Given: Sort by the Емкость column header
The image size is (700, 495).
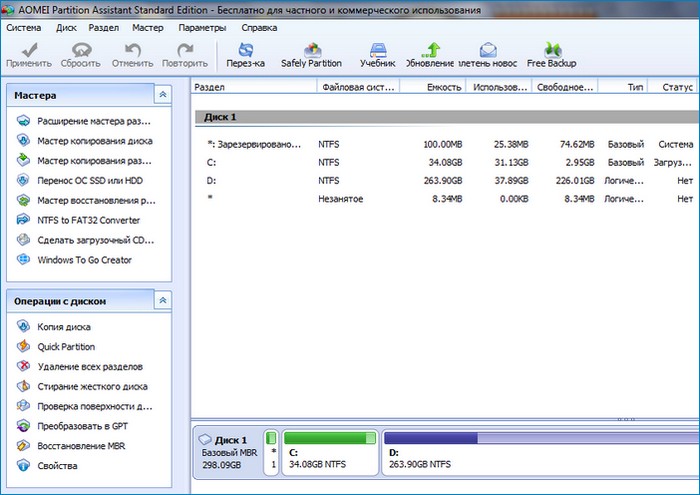Looking at the screenshot, I should pos(431,88).
